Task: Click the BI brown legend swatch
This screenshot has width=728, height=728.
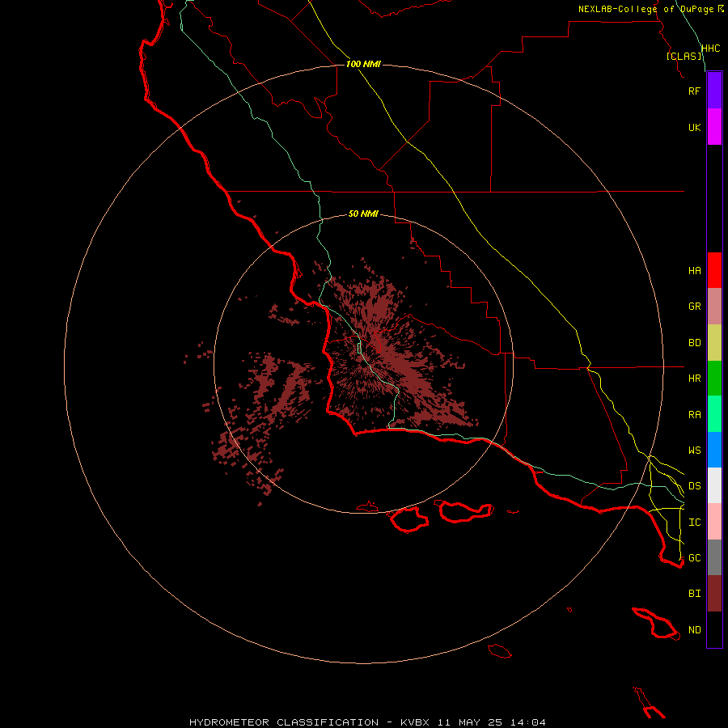Action: pos(714,594)
